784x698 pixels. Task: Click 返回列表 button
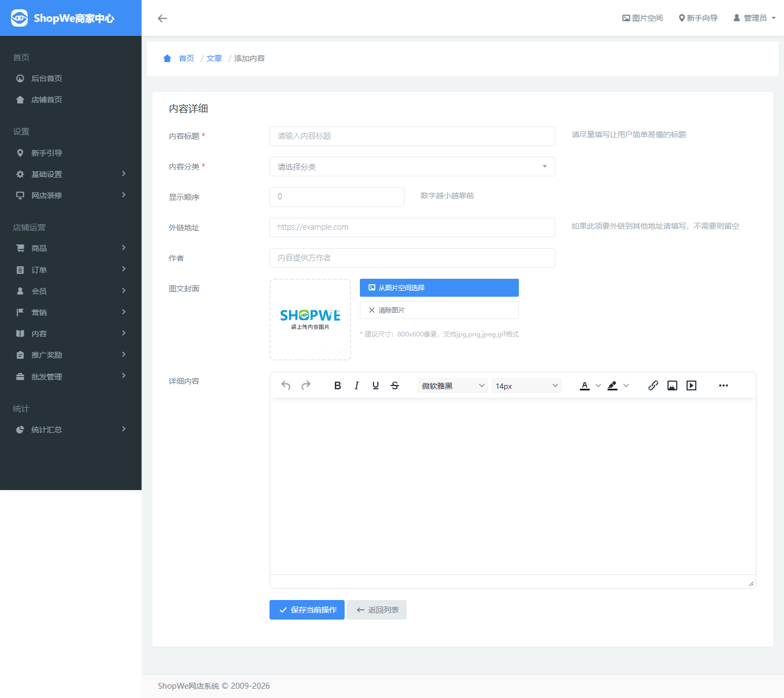[377, 610]
